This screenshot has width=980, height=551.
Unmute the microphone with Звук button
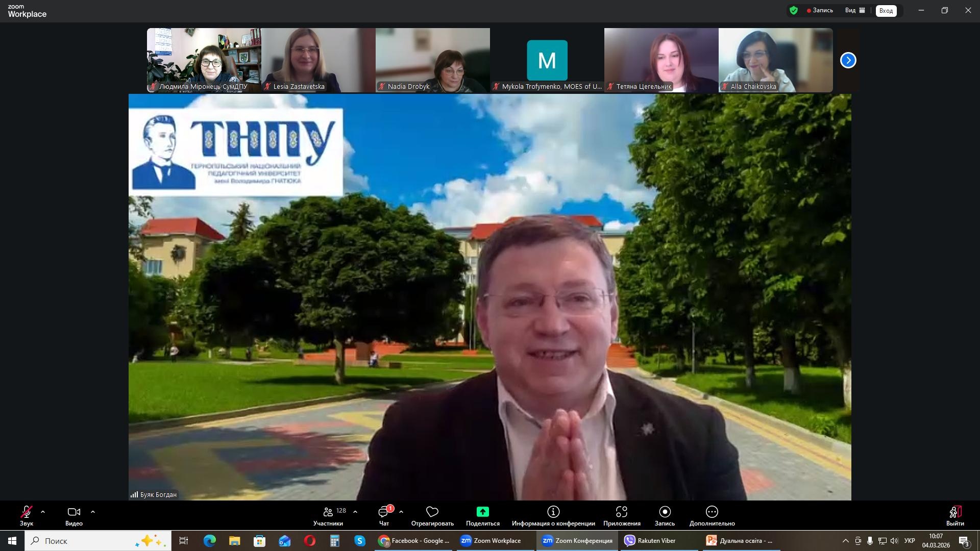27,515
